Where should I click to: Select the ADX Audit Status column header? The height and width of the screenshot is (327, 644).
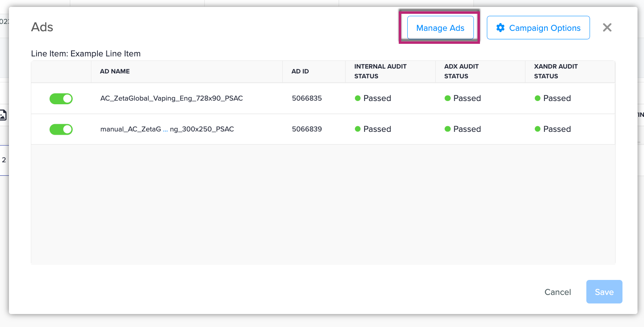[461, 71]
